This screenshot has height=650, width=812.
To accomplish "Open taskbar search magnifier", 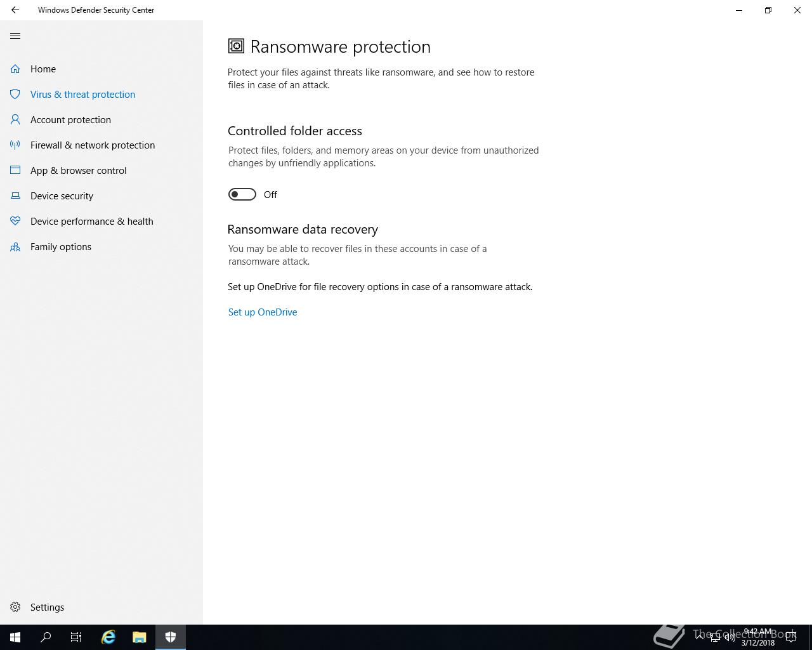I will tap(46, 637).
